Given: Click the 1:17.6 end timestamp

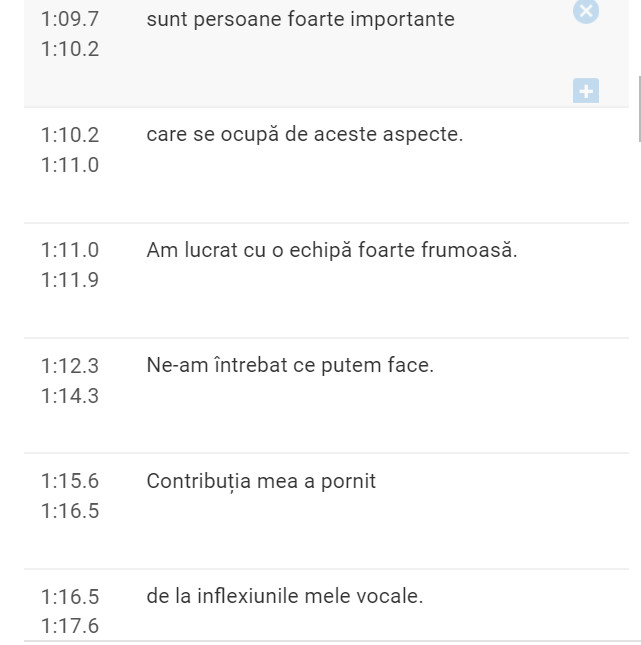Looking at the screenshot, I should (x=70, y=626).
